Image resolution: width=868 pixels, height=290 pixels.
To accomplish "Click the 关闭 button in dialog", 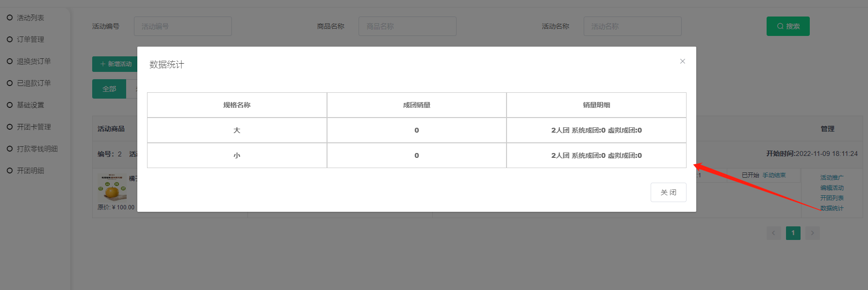I will (668, 192).
